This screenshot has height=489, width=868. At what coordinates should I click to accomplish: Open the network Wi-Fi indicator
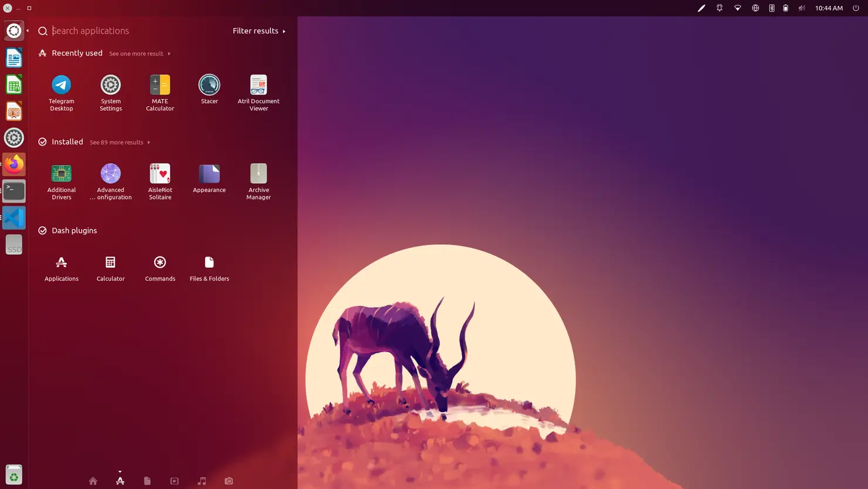[x=737, y=8]
